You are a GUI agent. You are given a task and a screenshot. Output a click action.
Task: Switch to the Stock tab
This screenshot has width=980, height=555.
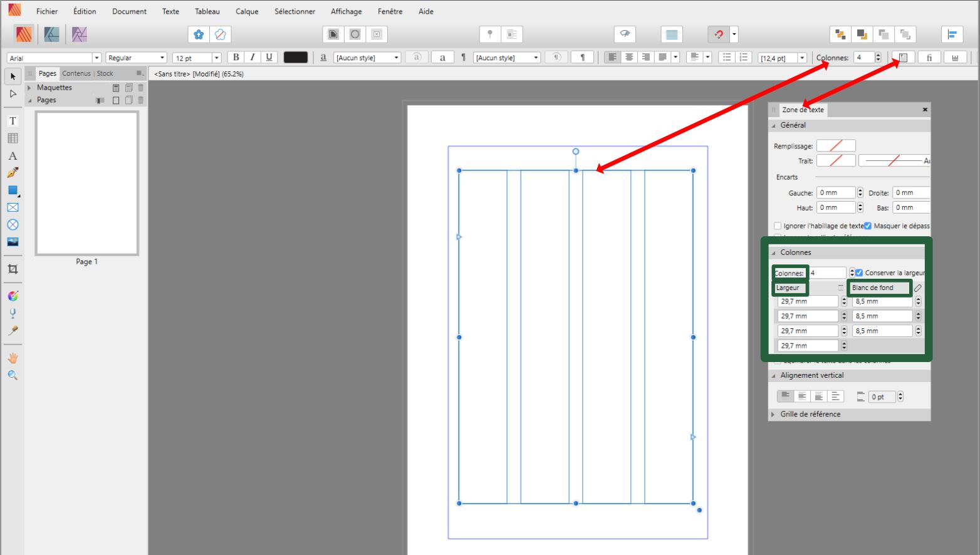(105, 73)
